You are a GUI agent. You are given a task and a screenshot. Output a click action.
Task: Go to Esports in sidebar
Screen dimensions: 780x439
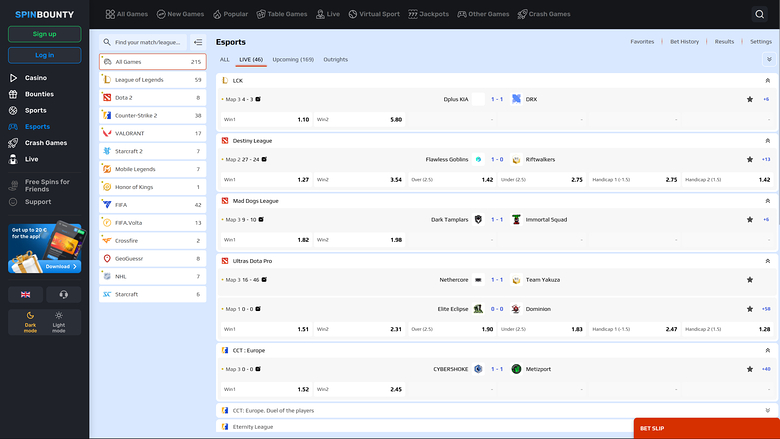(x=37, y=127)
